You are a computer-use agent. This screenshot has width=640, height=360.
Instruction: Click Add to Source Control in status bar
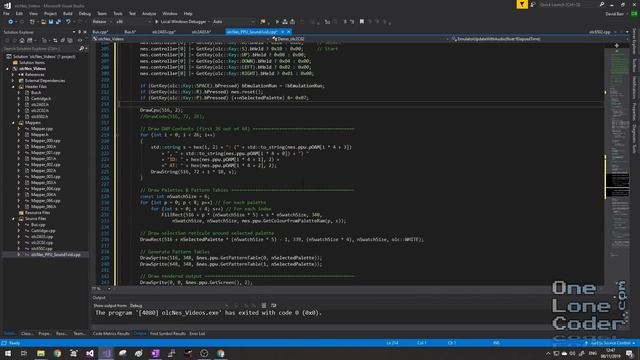[x=612, y=343]
